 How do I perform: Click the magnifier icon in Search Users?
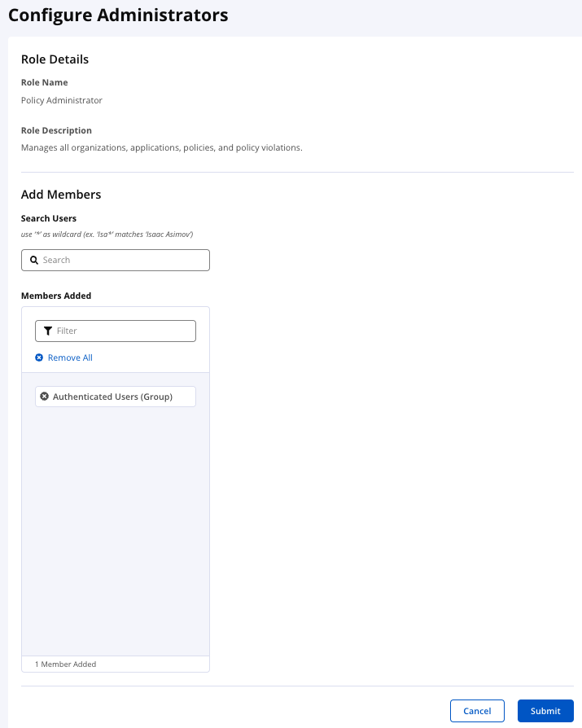coord(34,260)
